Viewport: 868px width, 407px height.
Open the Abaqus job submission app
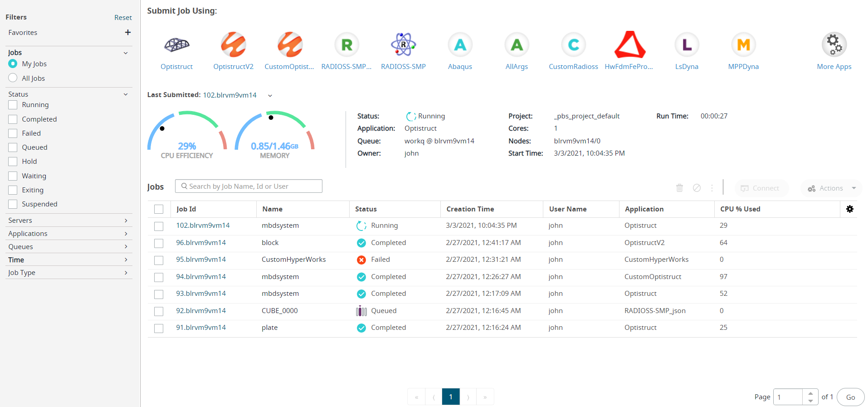[460, 45]
